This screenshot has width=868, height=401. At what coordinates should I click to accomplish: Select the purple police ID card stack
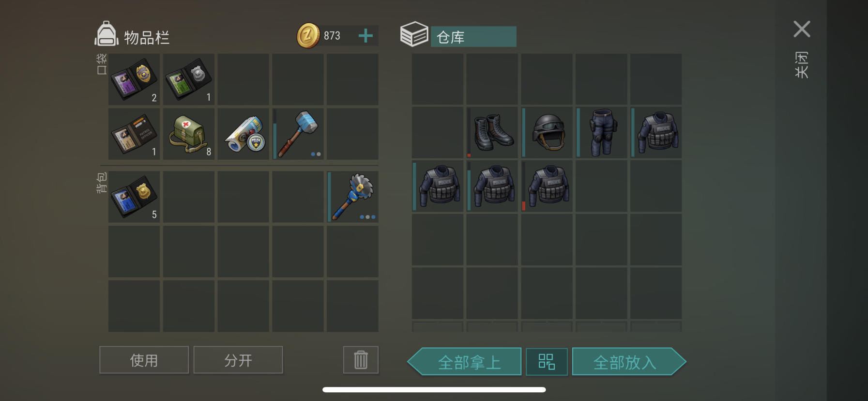tap(134, 79)
